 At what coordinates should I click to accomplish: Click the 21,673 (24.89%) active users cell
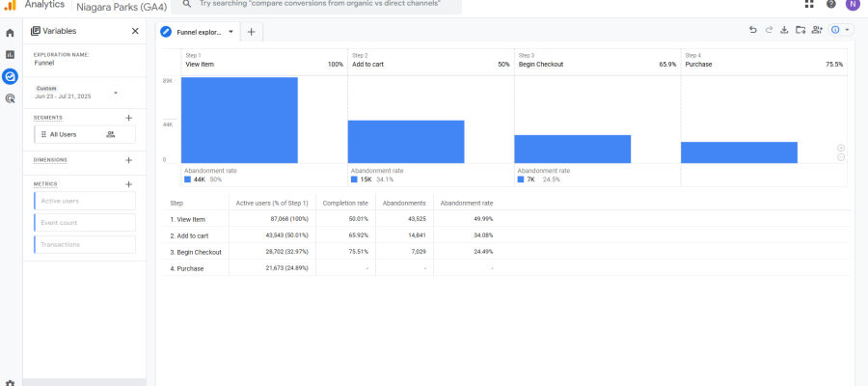click(287, 268)
